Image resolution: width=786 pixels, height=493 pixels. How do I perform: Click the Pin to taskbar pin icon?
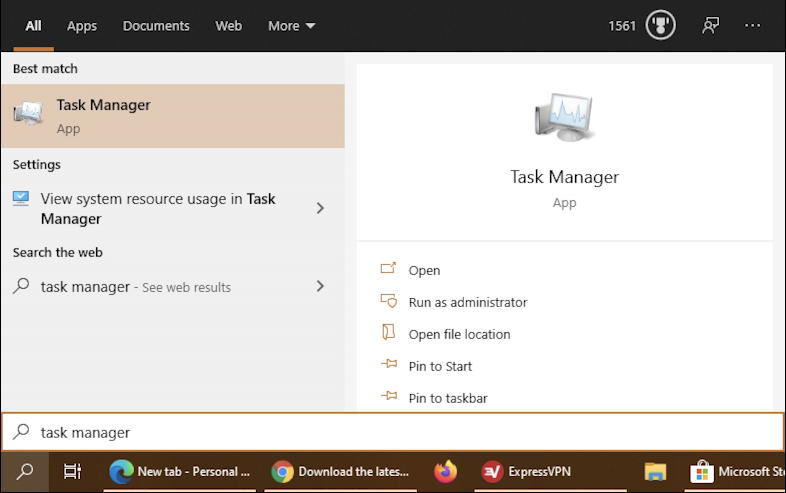[389, 396]
